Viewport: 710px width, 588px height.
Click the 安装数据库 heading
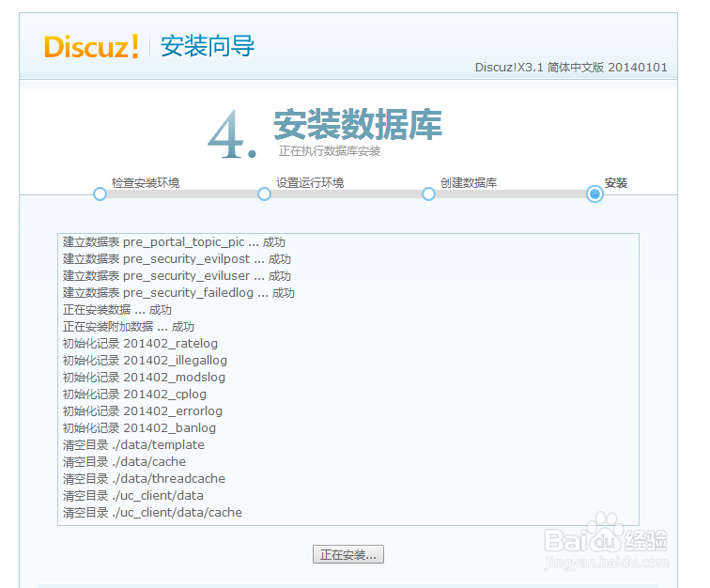click(x=358, y=124)
